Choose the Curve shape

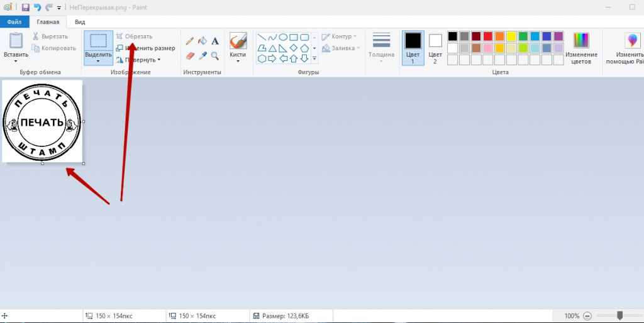[272, 37]
